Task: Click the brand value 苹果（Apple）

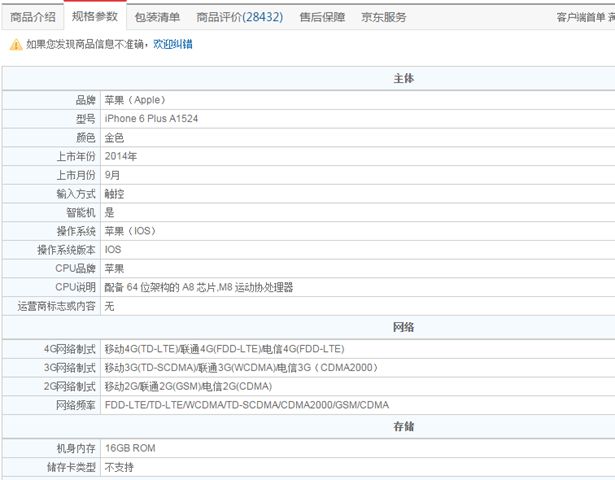Action: [135, 100]
